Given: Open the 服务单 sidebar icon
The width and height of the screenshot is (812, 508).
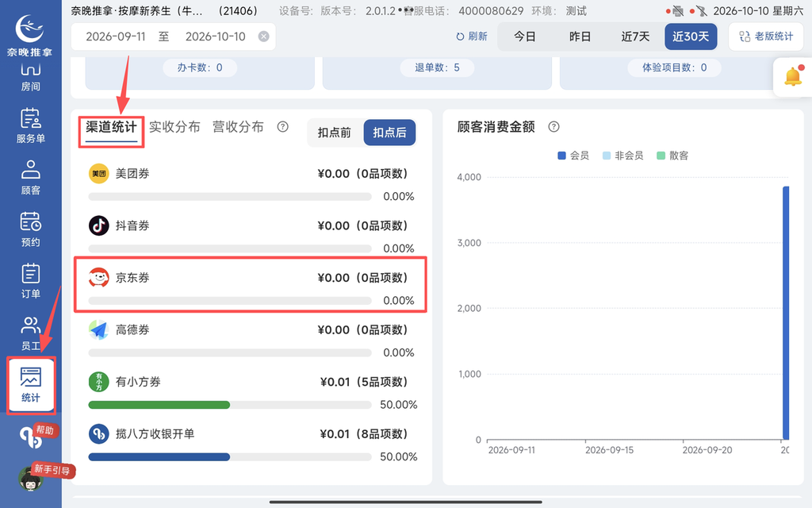Looking at the screenshot, I should coord(31,125).
